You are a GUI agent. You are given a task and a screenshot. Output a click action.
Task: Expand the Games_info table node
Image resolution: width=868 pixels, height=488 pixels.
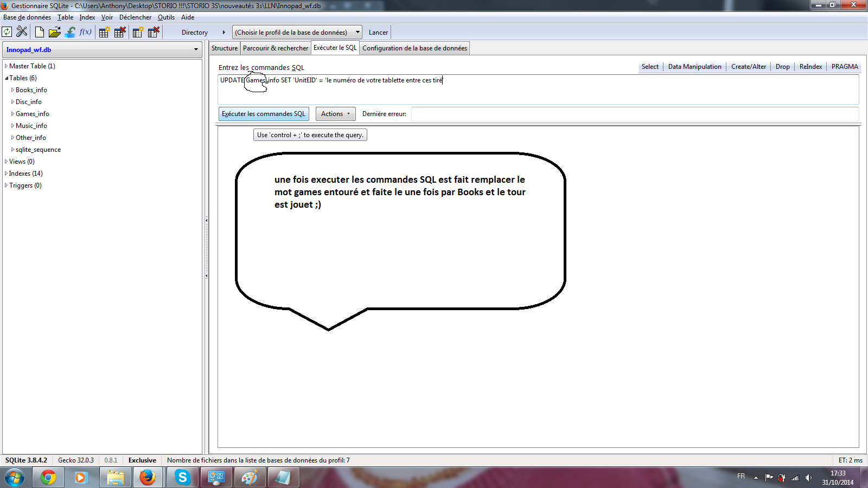[12, 114]
